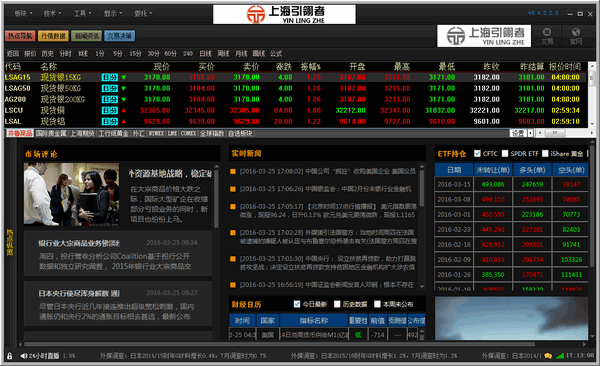Open the market commentary news thumbnail image

(72, 194)
